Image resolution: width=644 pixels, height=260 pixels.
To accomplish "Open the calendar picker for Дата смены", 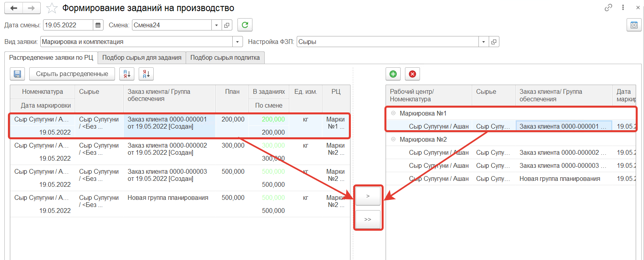I will click(98, 25).
